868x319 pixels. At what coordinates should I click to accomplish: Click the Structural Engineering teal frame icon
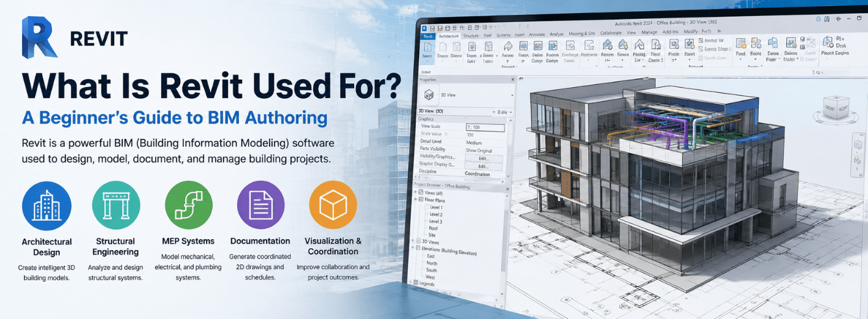pos(116,205)
